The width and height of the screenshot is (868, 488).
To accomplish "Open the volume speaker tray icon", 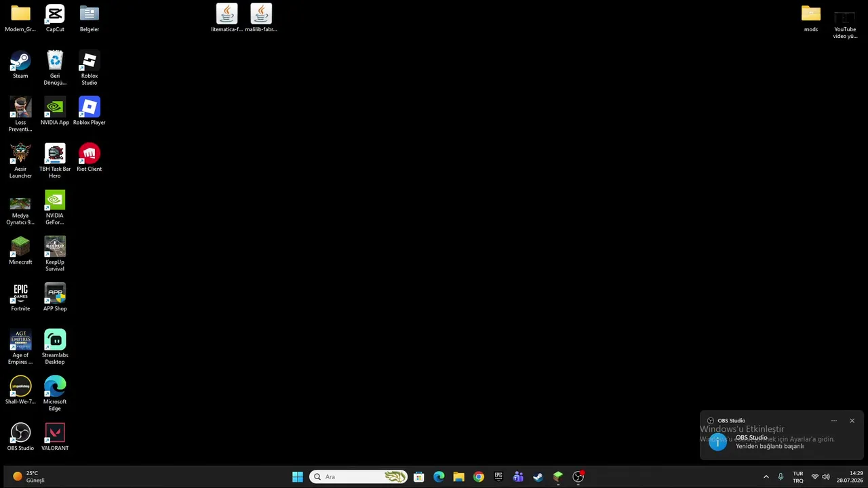I will coord(826,476).
